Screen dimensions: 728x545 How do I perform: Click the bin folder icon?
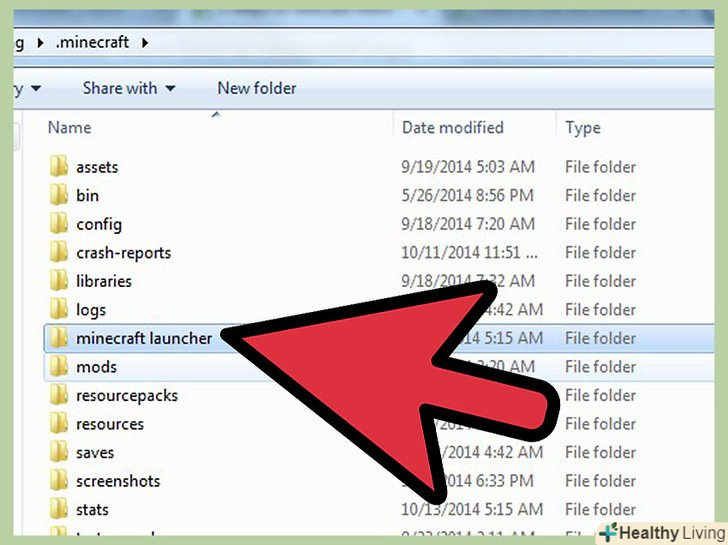click(x=59, y=195)
